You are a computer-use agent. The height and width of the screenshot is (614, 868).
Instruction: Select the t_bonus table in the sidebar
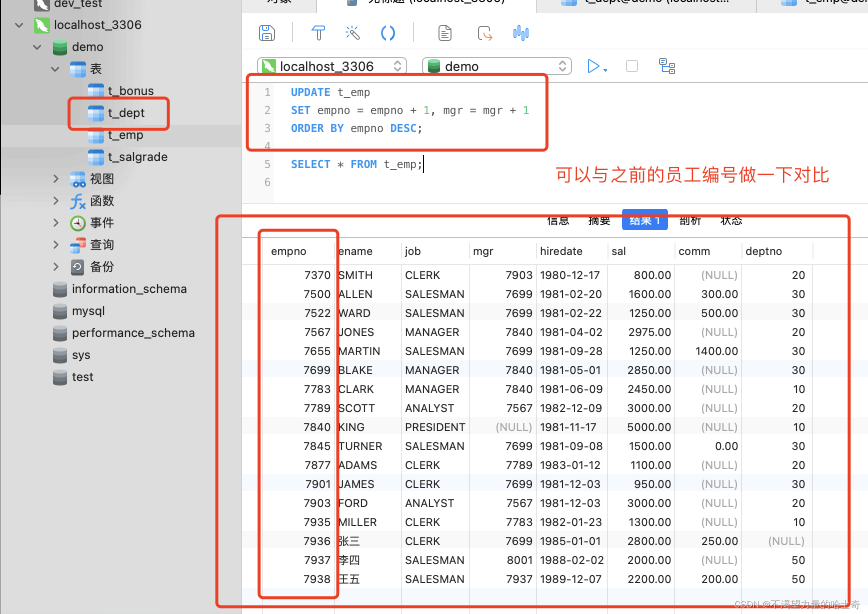pyautogui.click(x=131, y=90)
